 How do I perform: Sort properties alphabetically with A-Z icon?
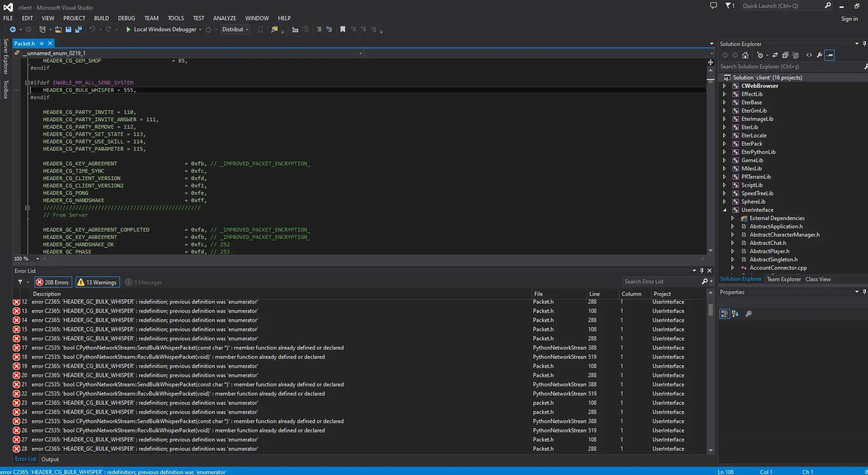(x=735, y=314)
